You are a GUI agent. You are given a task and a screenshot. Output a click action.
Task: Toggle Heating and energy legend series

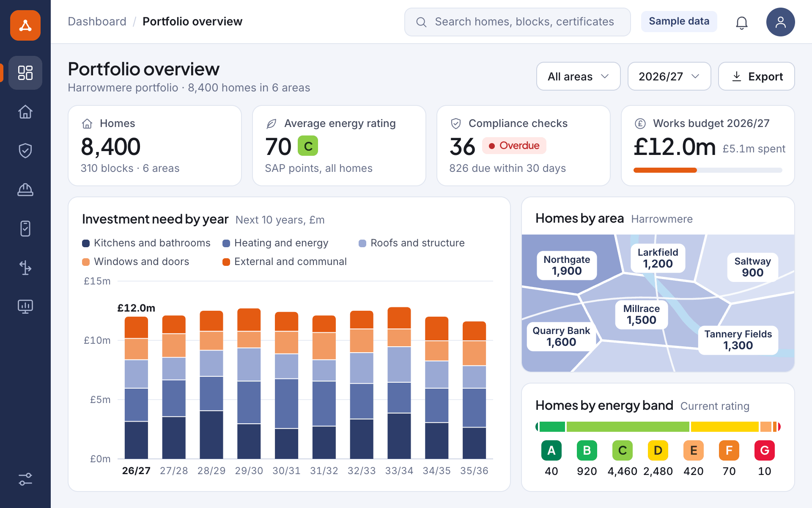click(275, 243)
